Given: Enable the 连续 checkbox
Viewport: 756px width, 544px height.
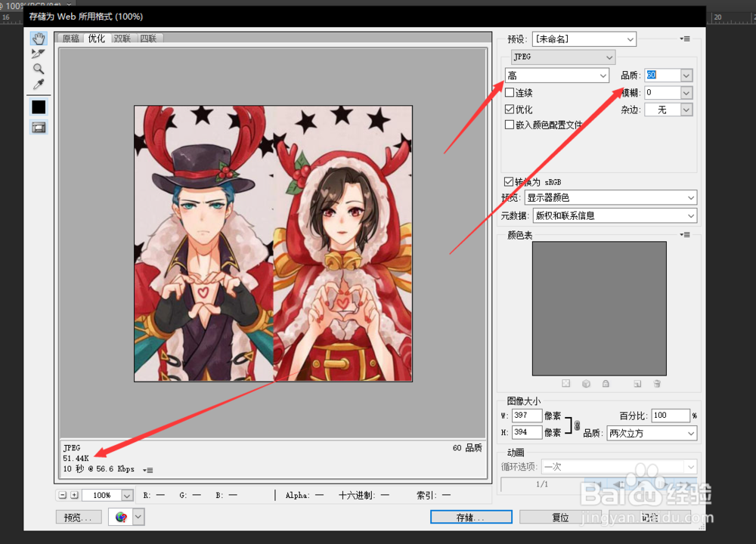Looking at the screenshot, I should click(x=510, y=92).
